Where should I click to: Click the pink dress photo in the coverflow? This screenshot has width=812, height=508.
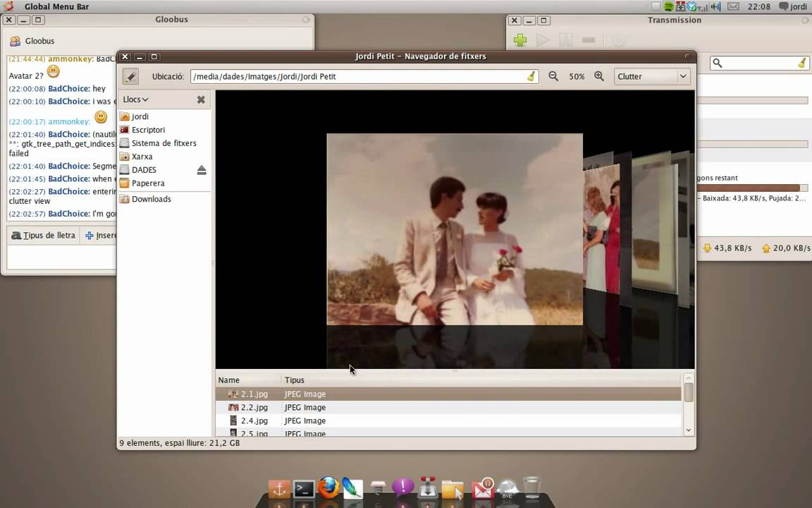(x=601, y=229)
